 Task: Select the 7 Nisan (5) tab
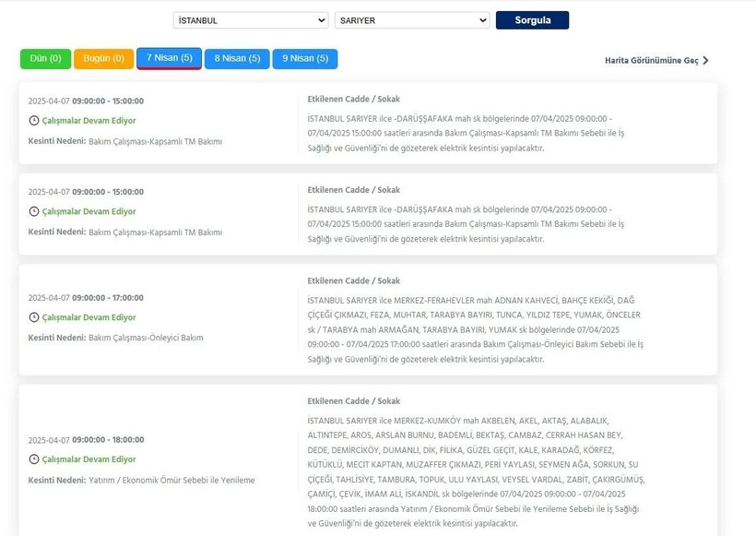(169, 58)
